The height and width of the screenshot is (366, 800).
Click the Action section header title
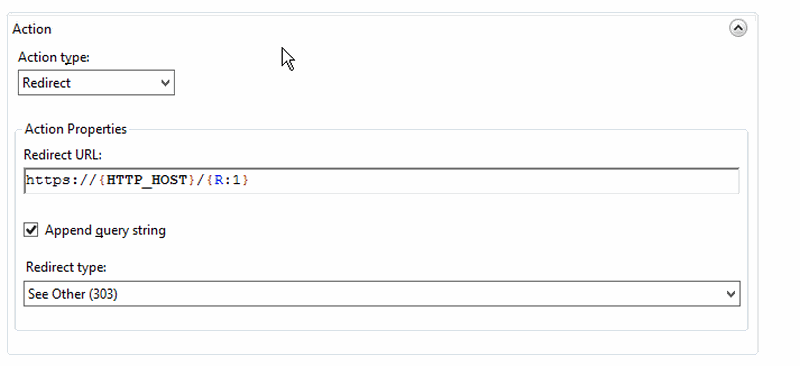click(32, 29)
